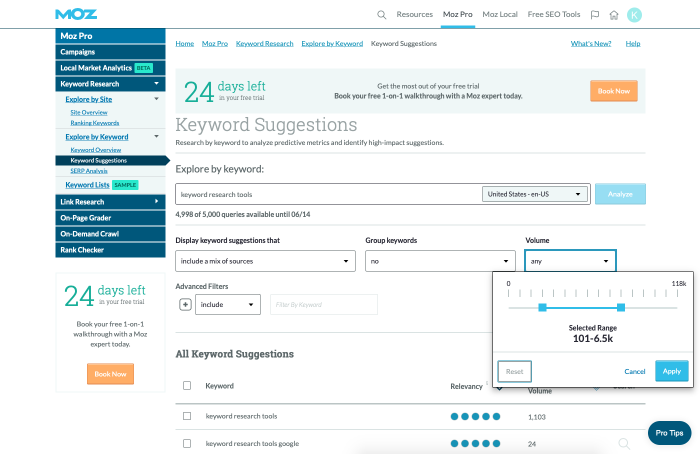Click Reset in the volume range popup

pos(514,371)
